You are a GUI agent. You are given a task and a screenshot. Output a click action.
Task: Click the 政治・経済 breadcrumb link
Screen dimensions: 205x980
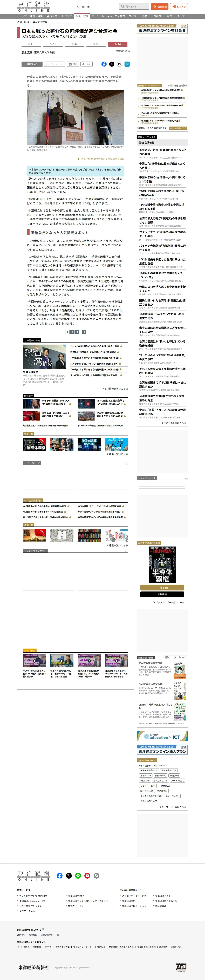[23, 22]
